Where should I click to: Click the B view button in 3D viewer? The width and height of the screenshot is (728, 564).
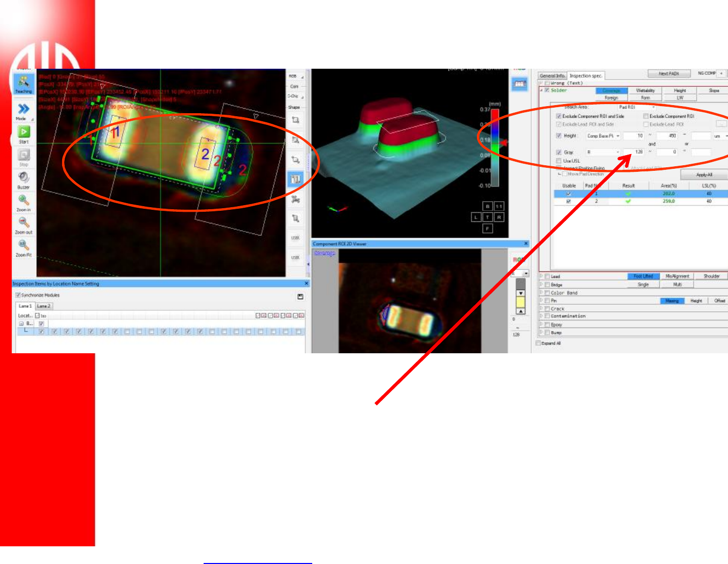488,206
